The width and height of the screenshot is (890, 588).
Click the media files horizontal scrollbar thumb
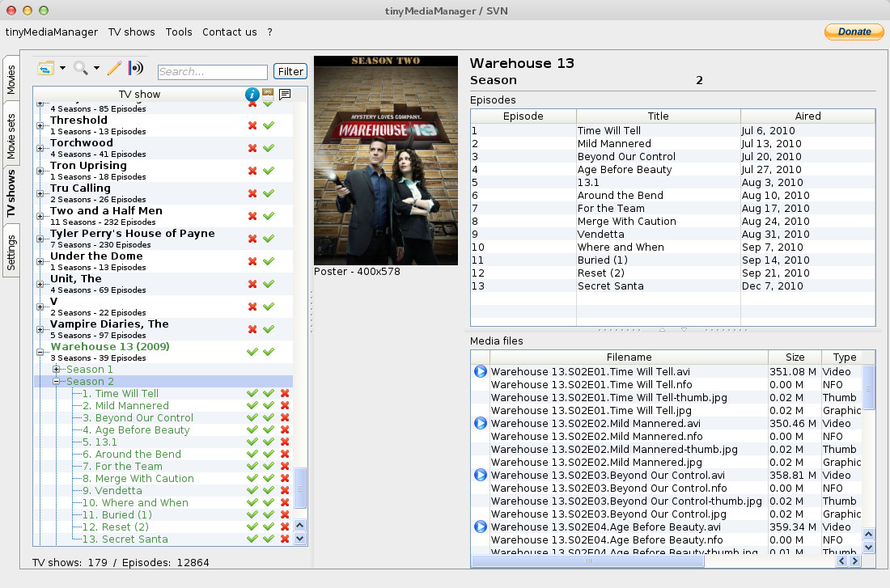tap(588, 561)
